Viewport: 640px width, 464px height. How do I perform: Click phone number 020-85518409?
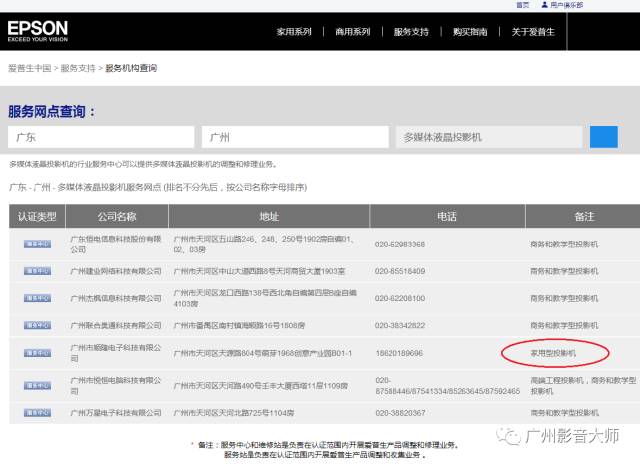click(400, 271)
